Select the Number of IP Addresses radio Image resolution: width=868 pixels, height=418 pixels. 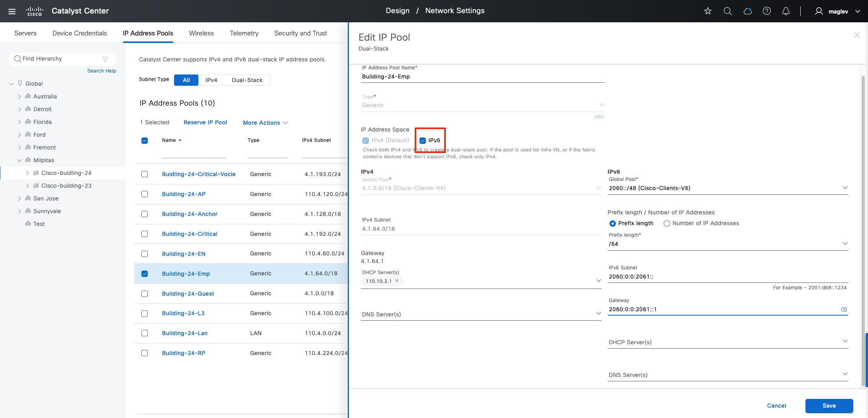pyautogui.click(x=666, y=224)
